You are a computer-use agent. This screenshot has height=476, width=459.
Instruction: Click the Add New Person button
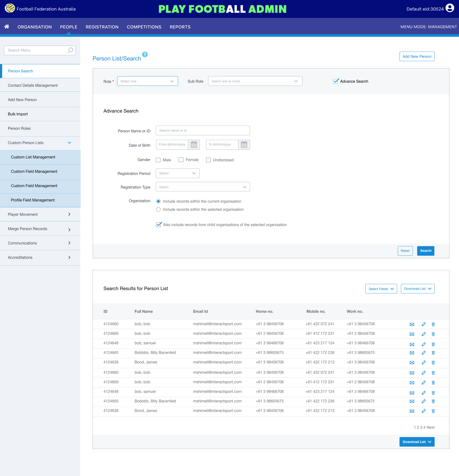click(417, 57)
